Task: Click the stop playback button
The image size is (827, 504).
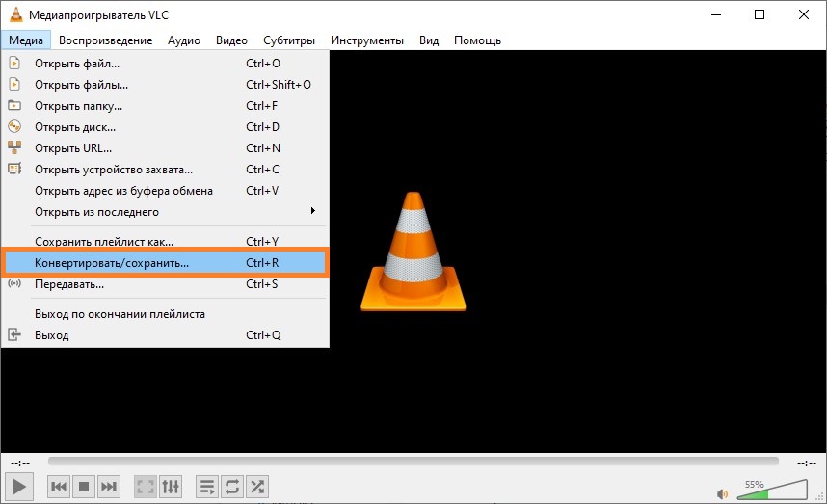Action: 84,487
